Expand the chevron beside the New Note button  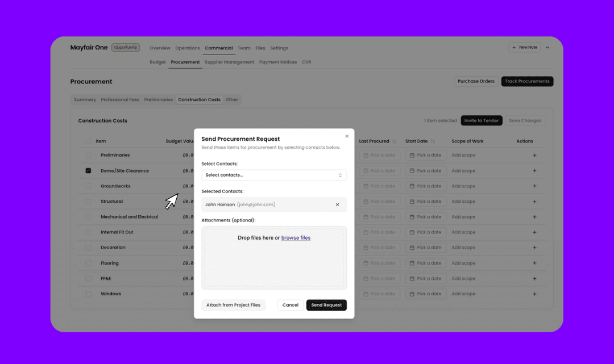click(547, 47)
